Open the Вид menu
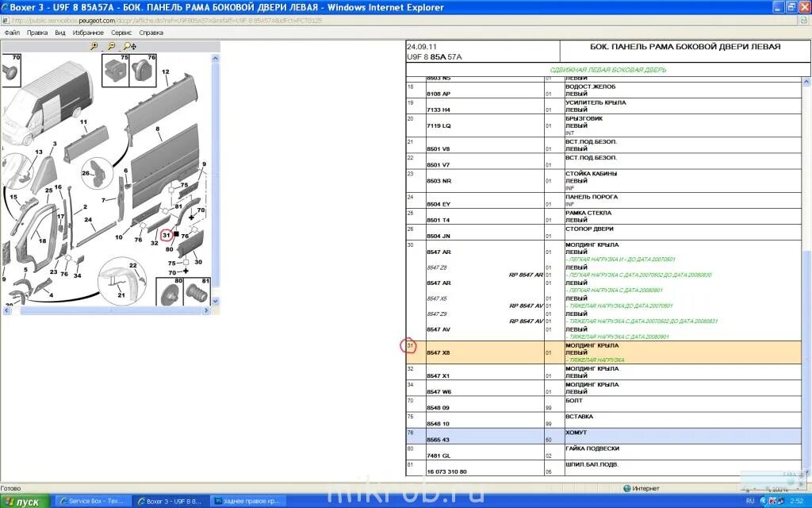The image size is (812, 508). coord(60,33)
